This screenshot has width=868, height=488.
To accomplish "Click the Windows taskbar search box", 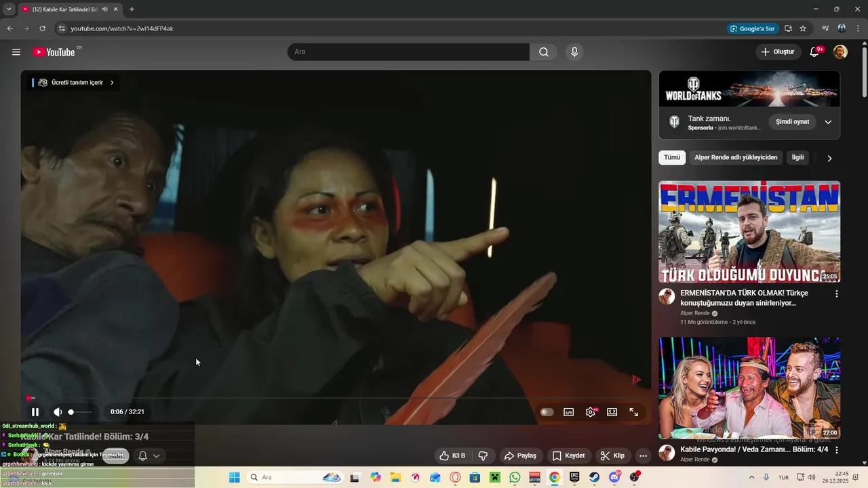I will click(x=295, y=477).
